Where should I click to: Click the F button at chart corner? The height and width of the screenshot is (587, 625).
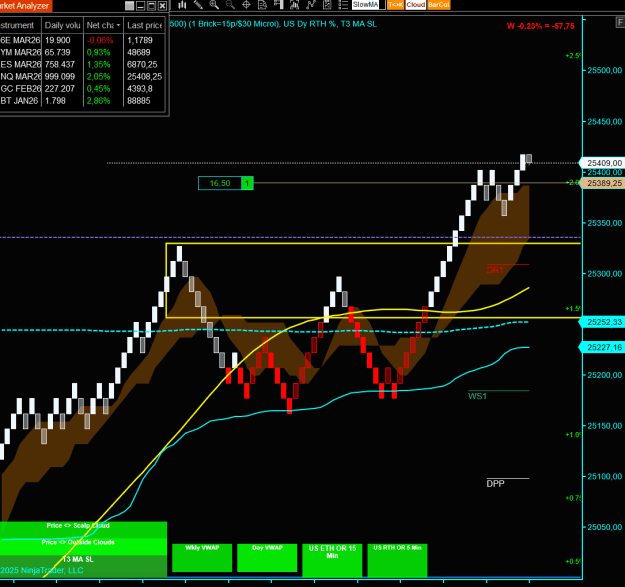click(620, 22)
